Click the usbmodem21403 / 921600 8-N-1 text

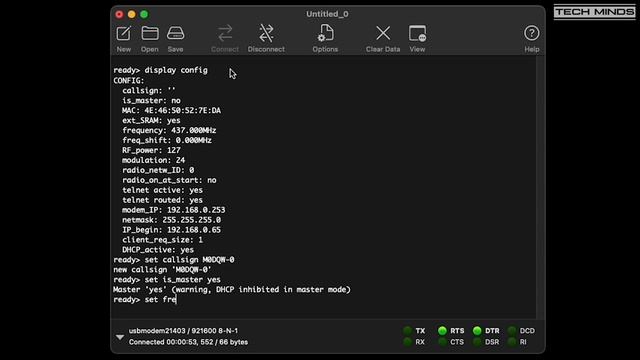tap(183, 331)
